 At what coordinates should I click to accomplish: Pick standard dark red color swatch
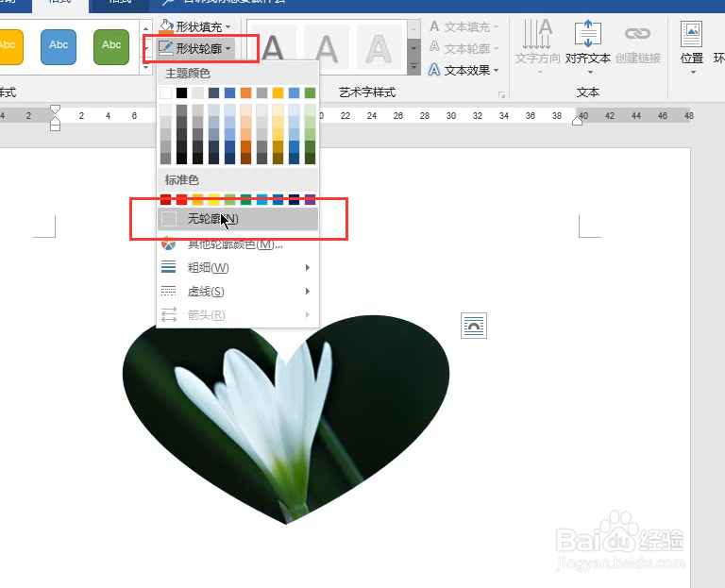tap(165, 200)
